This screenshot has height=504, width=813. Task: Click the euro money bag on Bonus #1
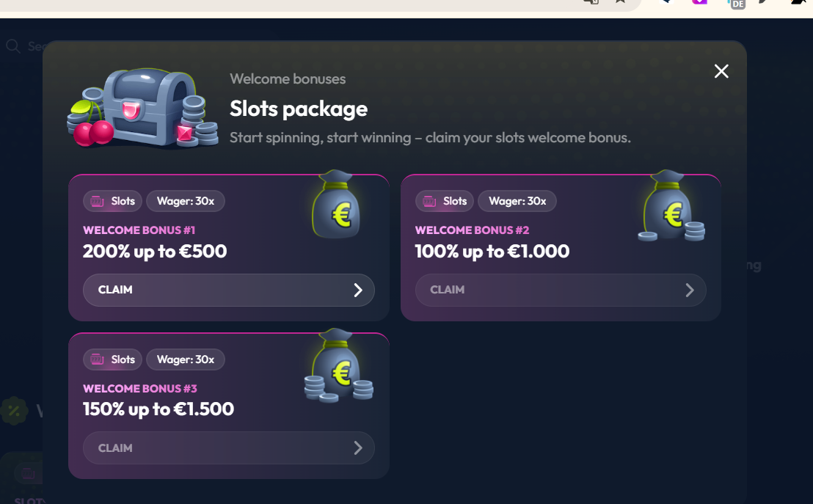click(336, 208)
